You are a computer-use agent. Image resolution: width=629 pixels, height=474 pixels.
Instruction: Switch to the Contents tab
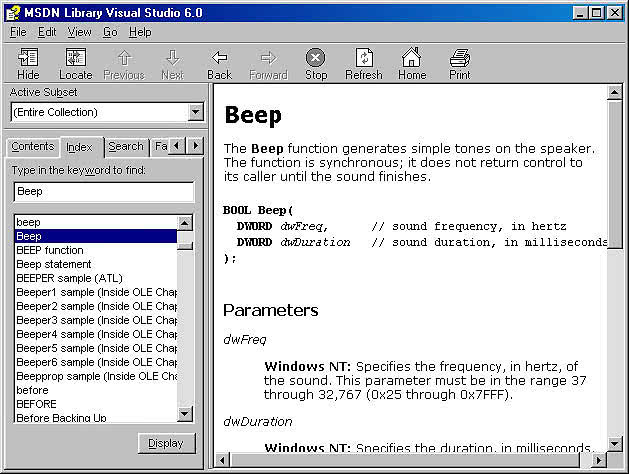pos(32,146)
